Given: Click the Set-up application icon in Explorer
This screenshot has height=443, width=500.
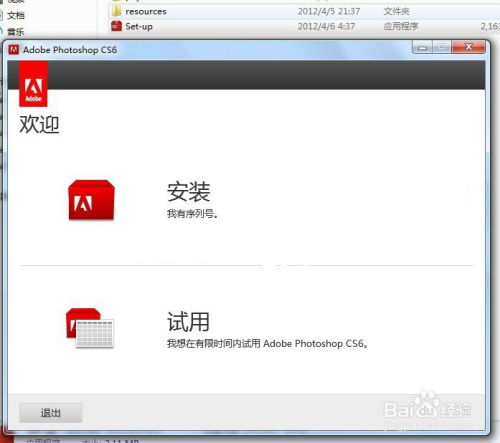Looking at the screenshot, I should click(116, 26).
